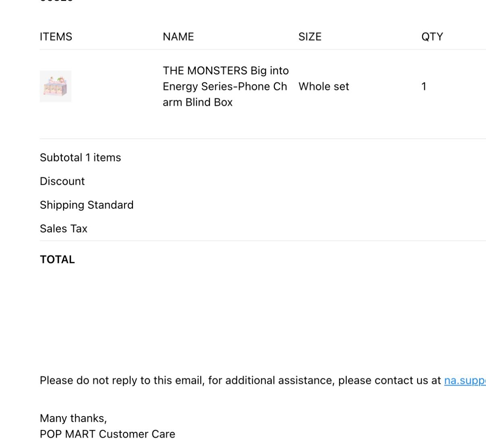Viewport: 486px width, 448px height.
Task: Click the Many thanks sign-off line
Action: click(x=73, y=418)
